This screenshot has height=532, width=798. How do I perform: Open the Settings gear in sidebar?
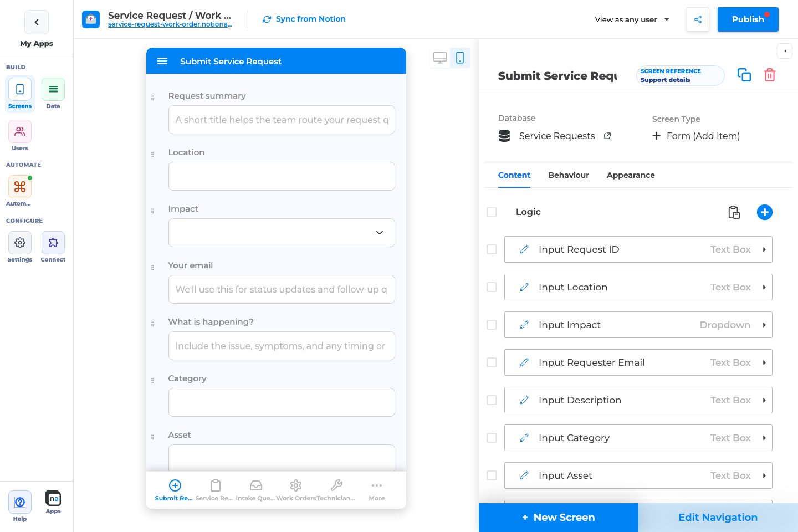[20, 243]
